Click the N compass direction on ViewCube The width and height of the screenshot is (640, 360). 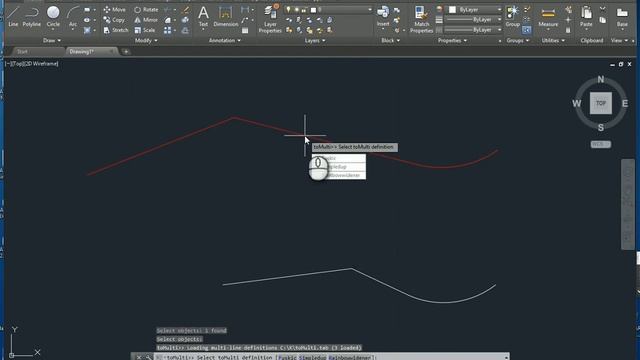(x=600, y=80)
